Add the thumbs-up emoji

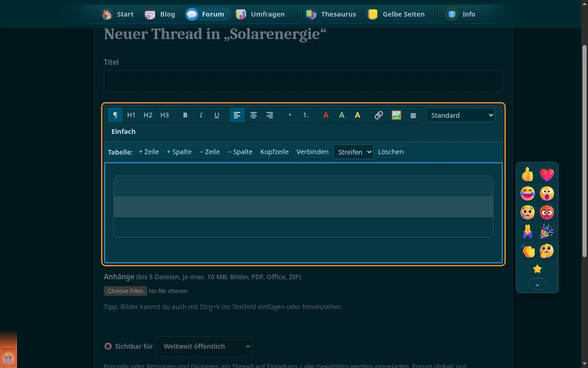(527, 174)
